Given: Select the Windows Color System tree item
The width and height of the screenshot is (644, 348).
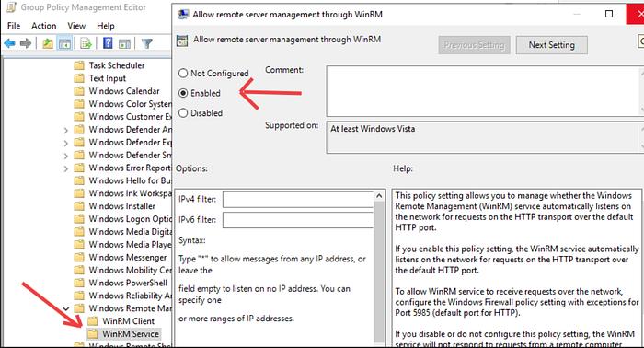Looking at the screenshot, I should pyautogui.click(x=131, y=103).
